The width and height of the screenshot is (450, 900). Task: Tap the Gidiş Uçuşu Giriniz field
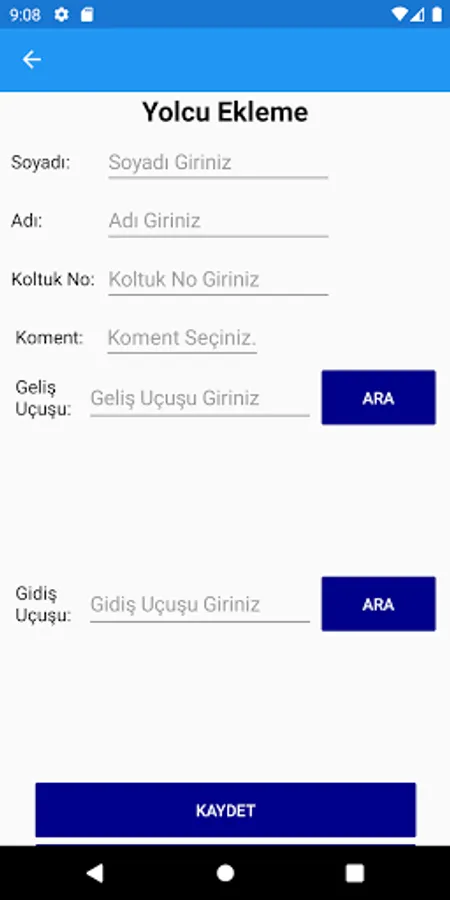point(200,604)
